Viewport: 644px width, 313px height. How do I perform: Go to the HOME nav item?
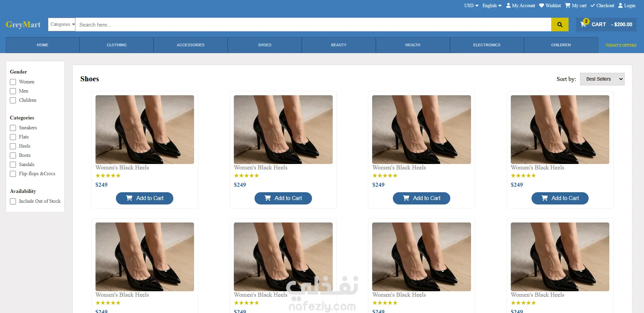[x=42, y=45]
